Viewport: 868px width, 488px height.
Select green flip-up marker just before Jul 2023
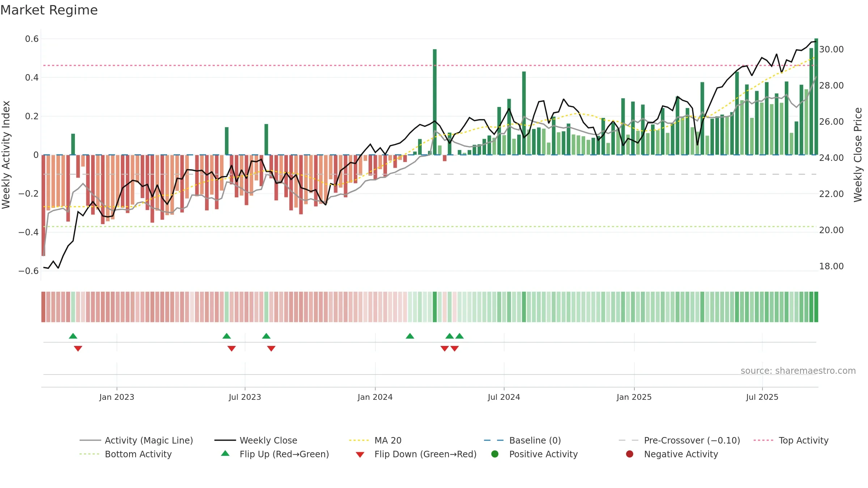tap(227, 336)
